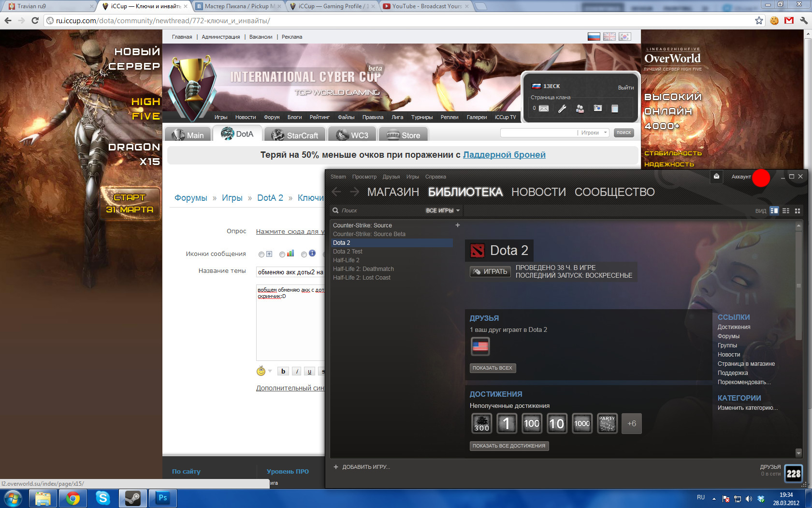Open the Steam inbox envelope icon

pyautogui.click(x=716, y=177)
